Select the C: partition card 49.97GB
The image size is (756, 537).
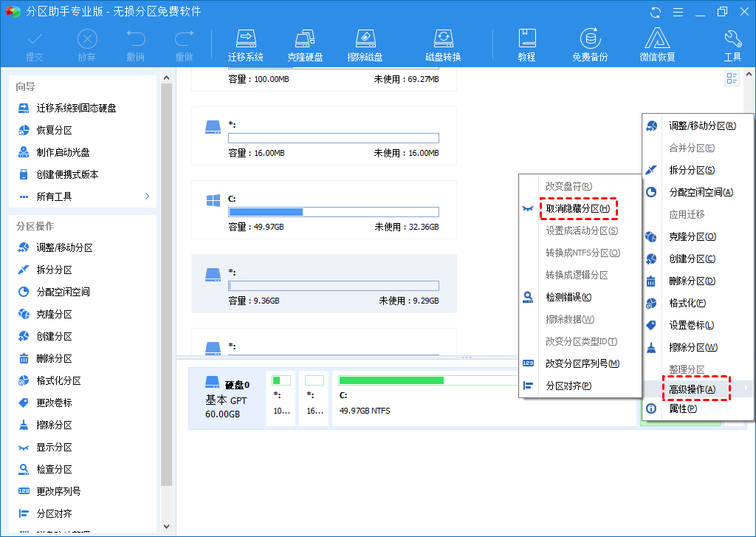324,210
